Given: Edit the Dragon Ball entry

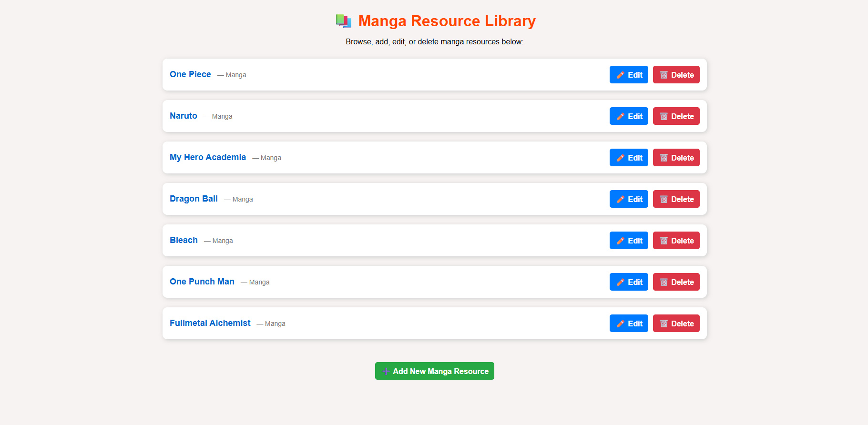Looking at the screenshot, I should coord(629,199).
